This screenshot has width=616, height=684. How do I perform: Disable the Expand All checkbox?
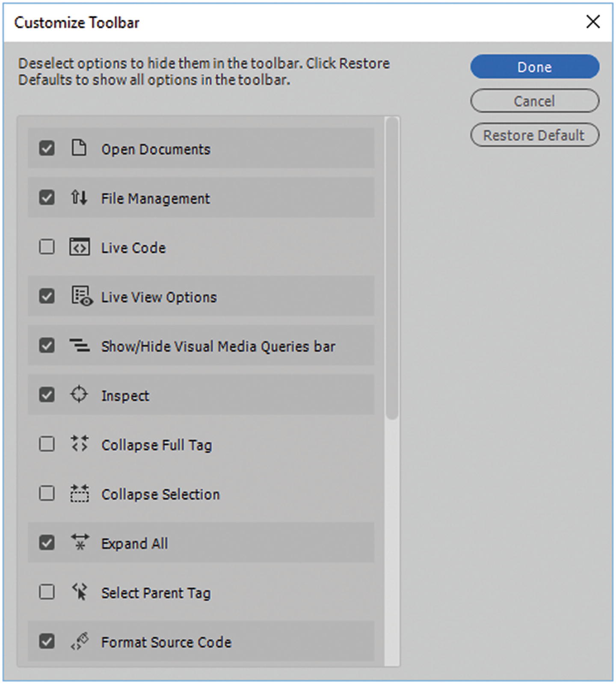coord(47,542)
